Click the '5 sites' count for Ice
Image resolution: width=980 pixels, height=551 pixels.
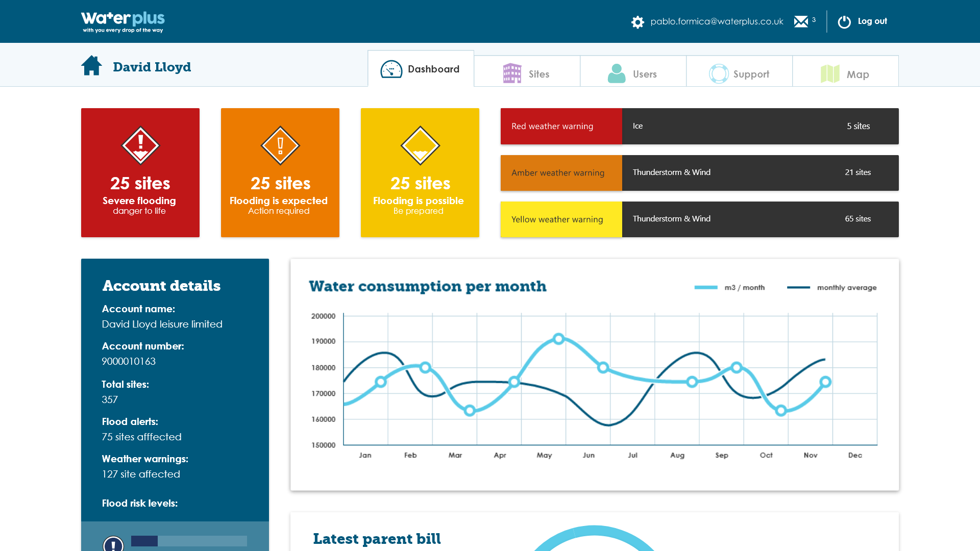[859, 126]
